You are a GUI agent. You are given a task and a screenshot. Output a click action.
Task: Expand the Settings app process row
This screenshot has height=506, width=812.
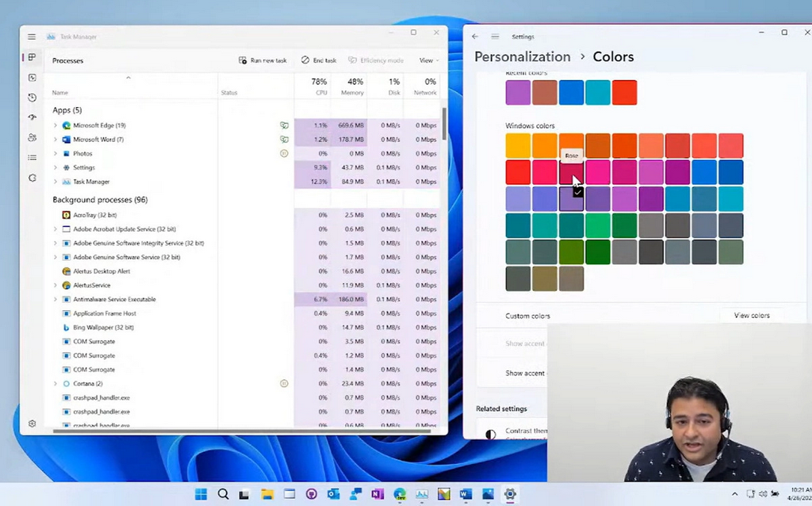56,167
